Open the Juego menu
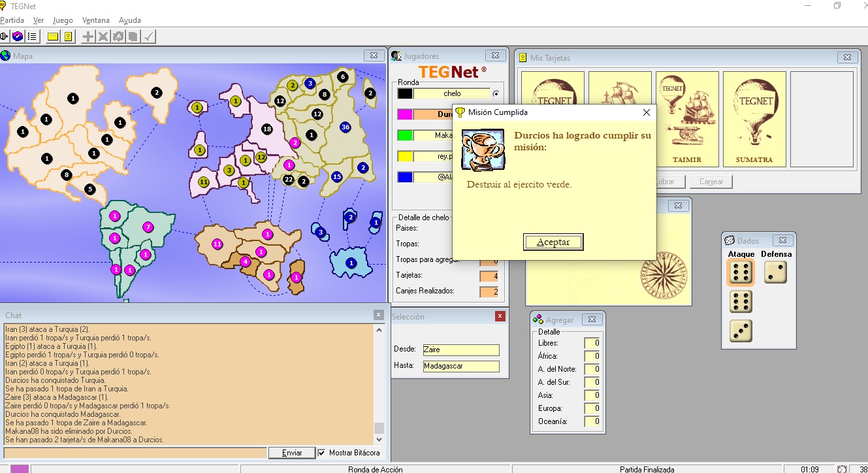 63,20
